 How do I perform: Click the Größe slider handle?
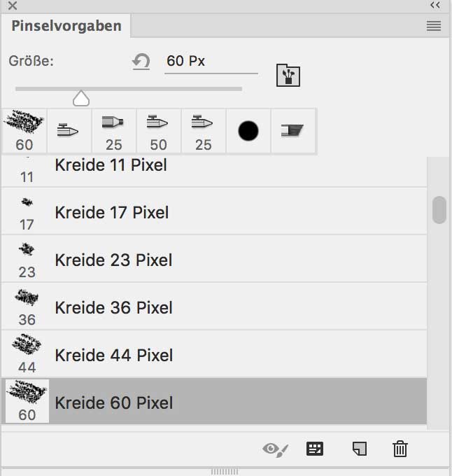81,98
